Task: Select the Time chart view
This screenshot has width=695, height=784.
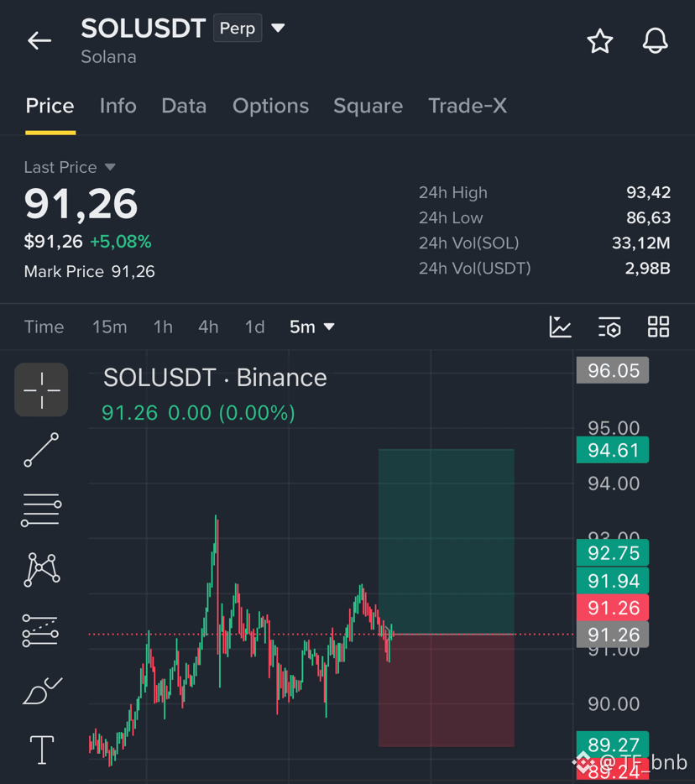Action: [44, 327]
